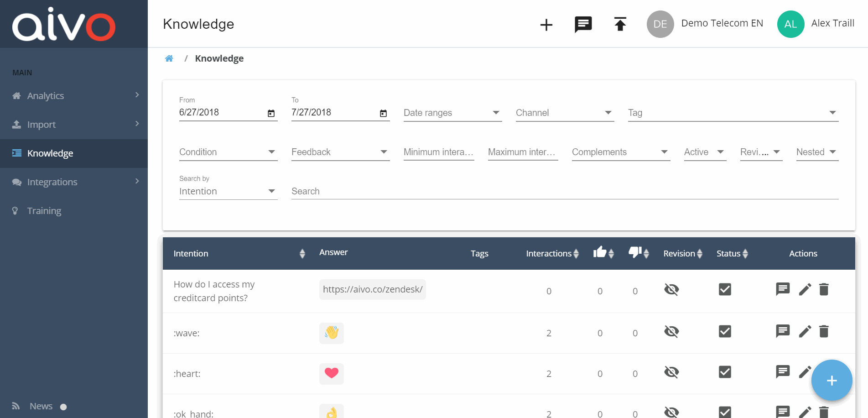This screenshot has height=418, width=868.
Task: Click the Demo Telecom EN account name
Action: click(x=722, y=23)
